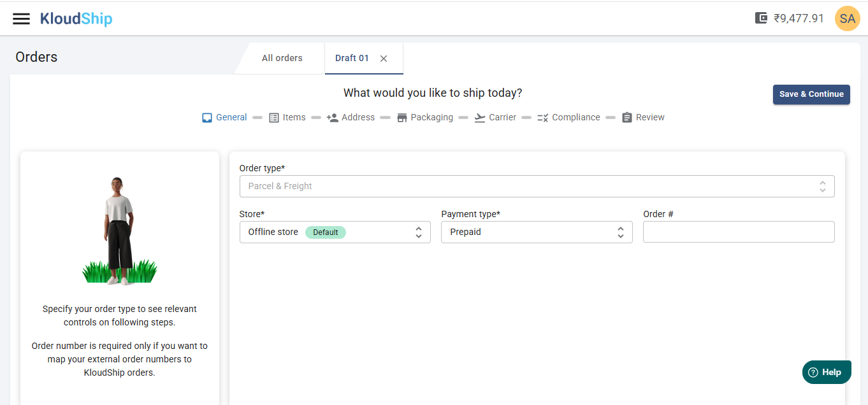This screenshot has width=868, height=405.
Task: Switch to the All orders tab
Action: tap(282, 58)
